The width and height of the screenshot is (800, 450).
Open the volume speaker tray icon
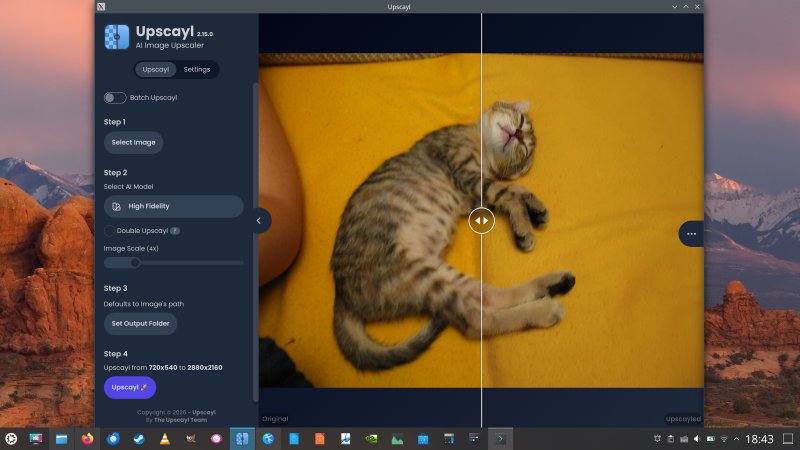(x=697, y=439)
